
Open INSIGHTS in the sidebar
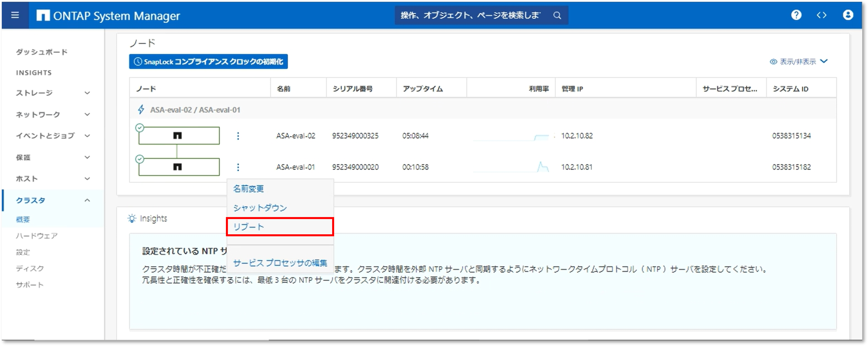(34, 73)
